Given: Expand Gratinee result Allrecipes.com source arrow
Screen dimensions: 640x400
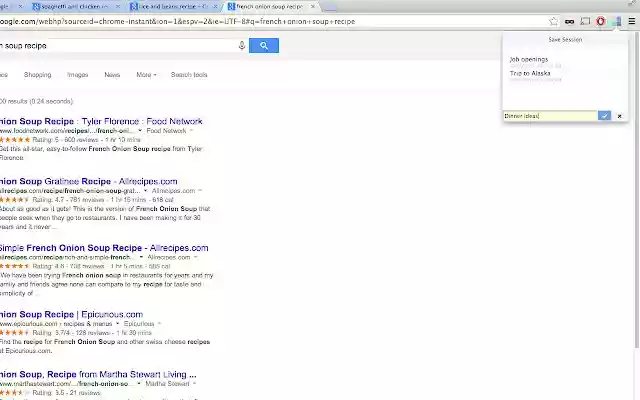Looking at the screenshot, I should click(200, 191).
